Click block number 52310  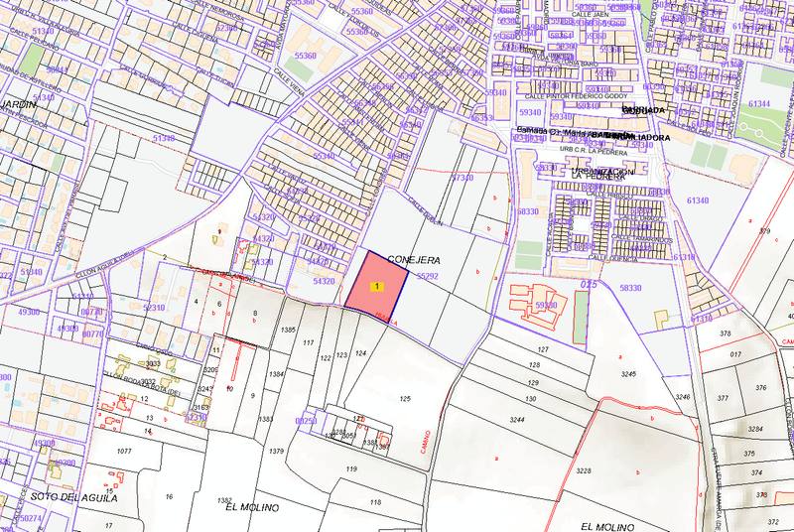tap(154, 308)
